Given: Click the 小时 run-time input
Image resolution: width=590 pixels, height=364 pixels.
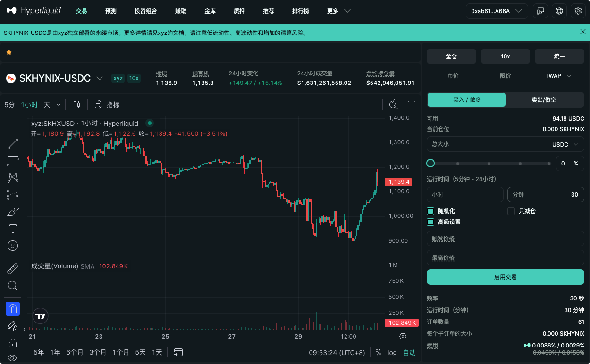Looking at the screenshot, I should [465, 194].
